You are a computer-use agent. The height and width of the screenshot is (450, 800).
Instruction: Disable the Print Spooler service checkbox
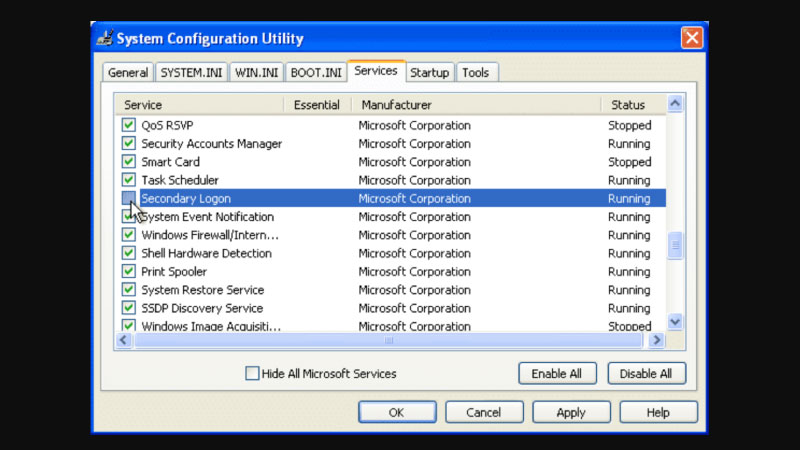[x=129, y=272]
